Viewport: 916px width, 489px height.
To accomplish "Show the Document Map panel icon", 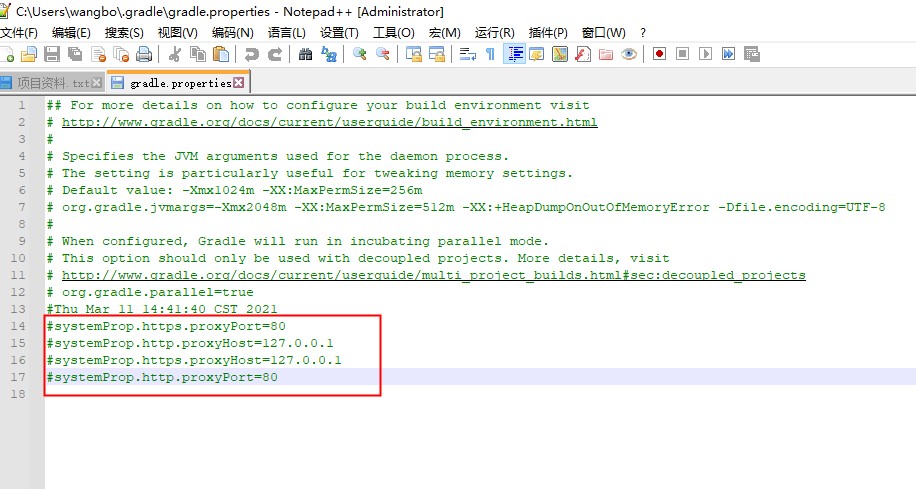I will coord(560,54).
